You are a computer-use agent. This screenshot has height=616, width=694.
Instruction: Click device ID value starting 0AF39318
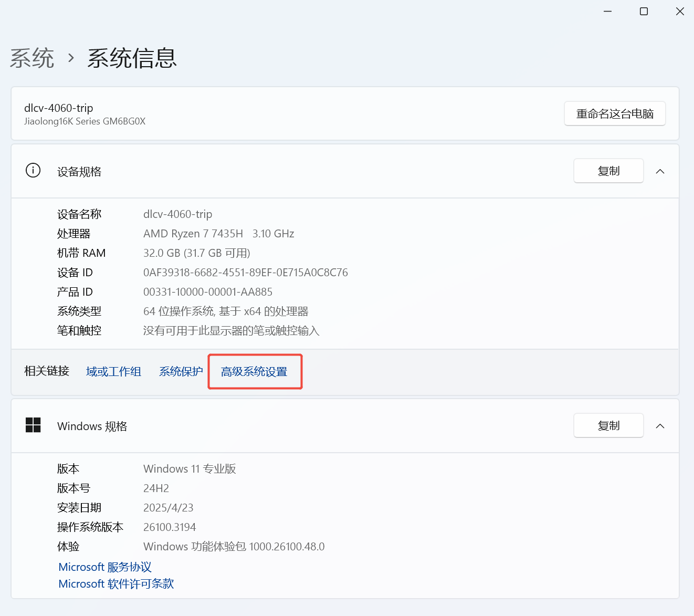point(246,273)
